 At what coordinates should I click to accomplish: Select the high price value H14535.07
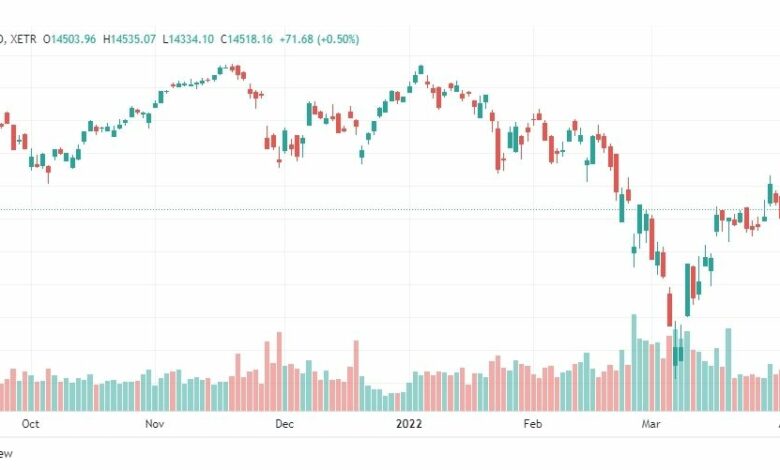click(129, 39)
